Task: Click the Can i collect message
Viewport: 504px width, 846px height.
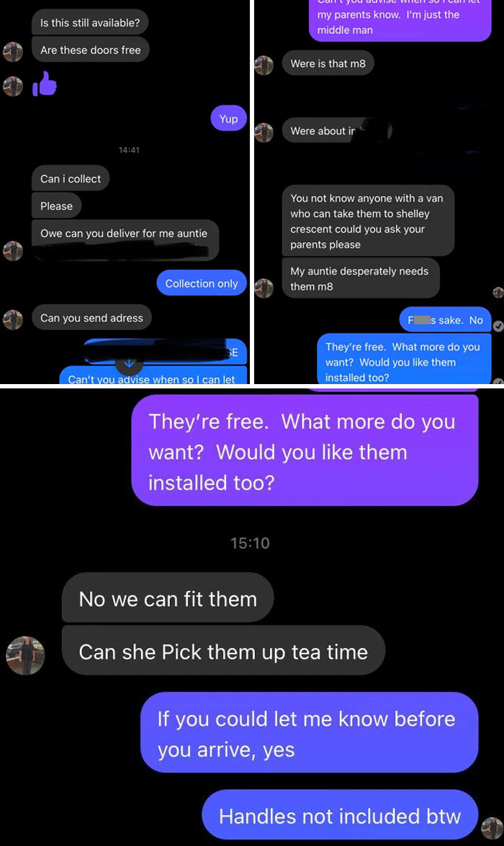Action: pyautogui.click(x=71, y=179)
